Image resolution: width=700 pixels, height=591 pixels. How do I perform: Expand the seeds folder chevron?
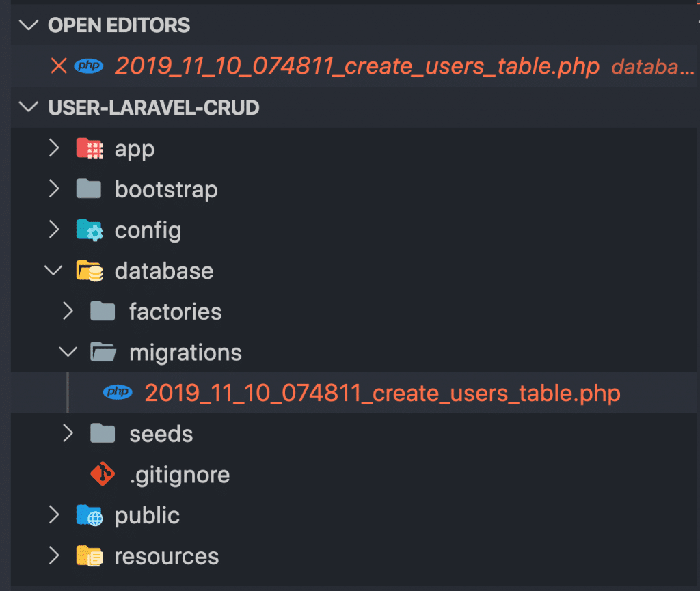point(68,433)
